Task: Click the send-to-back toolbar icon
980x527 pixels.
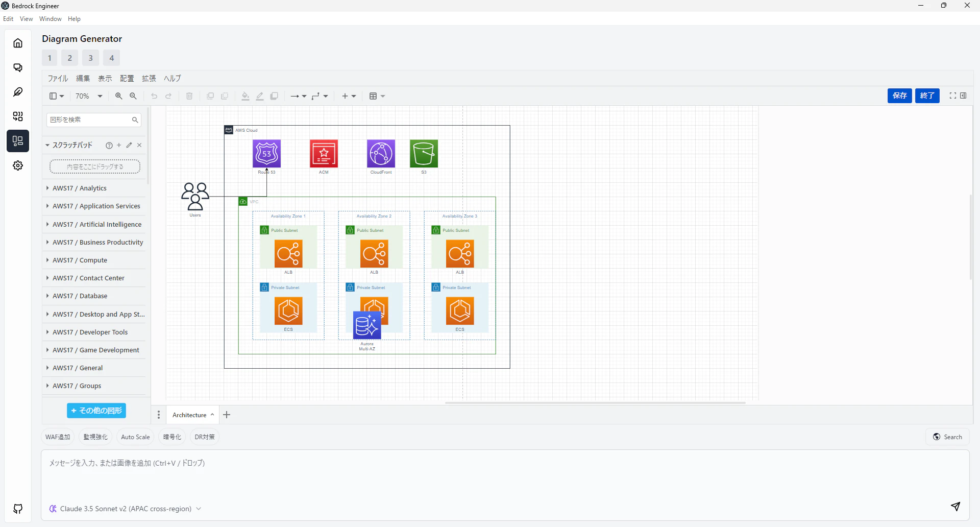Action: pyautogui.click(x=225, y=96)
